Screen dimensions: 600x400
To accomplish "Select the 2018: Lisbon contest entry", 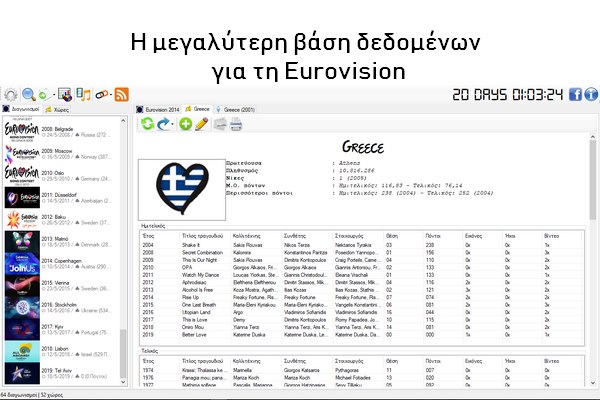I will [61, 351].
